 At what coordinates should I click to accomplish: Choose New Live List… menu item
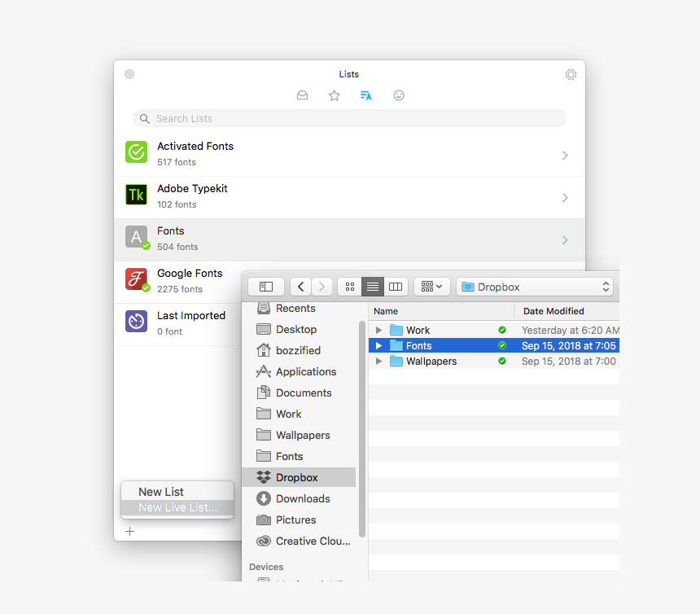[x=177, y=507]
